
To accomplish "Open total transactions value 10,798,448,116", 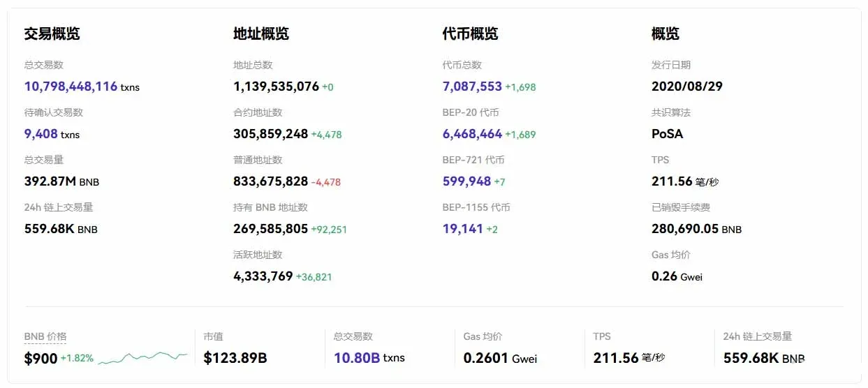I will [x=71, y=87].
